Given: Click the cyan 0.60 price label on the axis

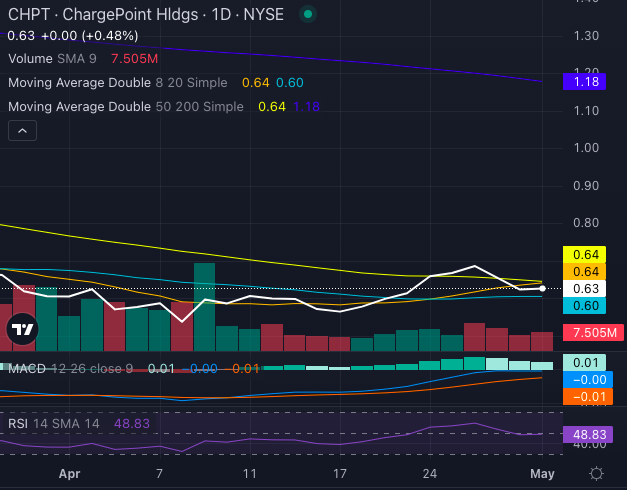Looking at the screenshot, I should (584, 306).
